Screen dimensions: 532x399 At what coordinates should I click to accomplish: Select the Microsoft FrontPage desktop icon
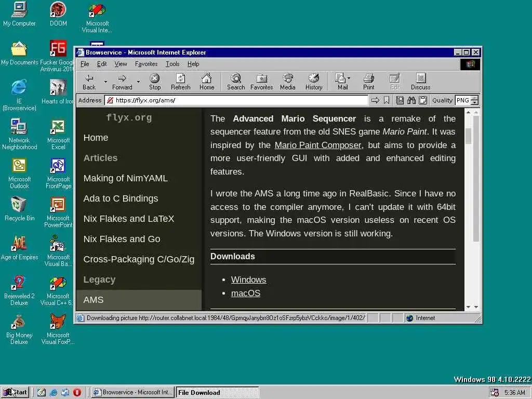click(58, 174)
